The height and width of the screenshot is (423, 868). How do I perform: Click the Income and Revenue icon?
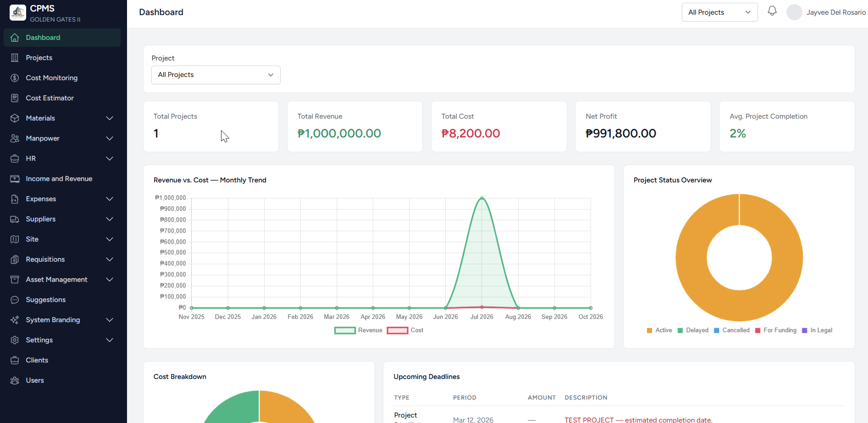pyautogui.click(x=15, y=179)
